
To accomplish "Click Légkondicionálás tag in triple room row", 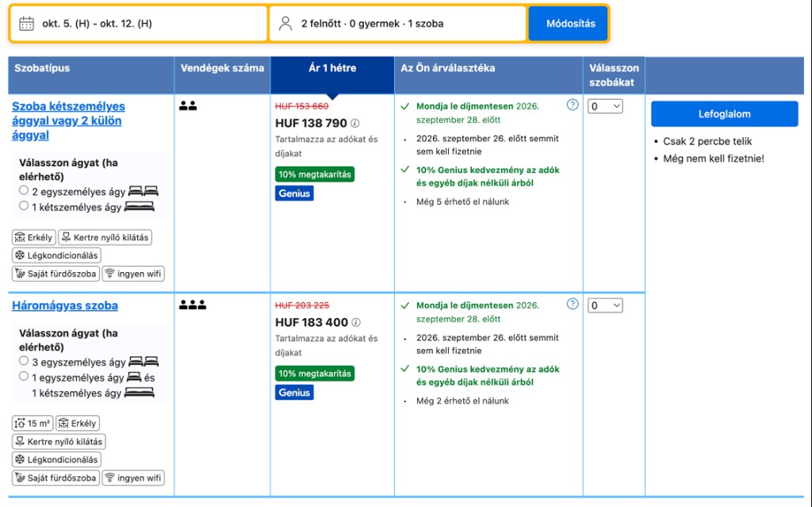I will click(56, 459).
